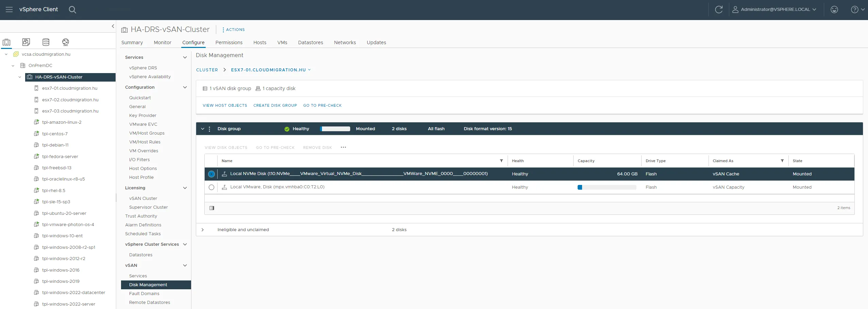Screen dimensions: 868x309
Task: Click the tpl-debian-11 VM icon
Action: [x=36, y=145]
